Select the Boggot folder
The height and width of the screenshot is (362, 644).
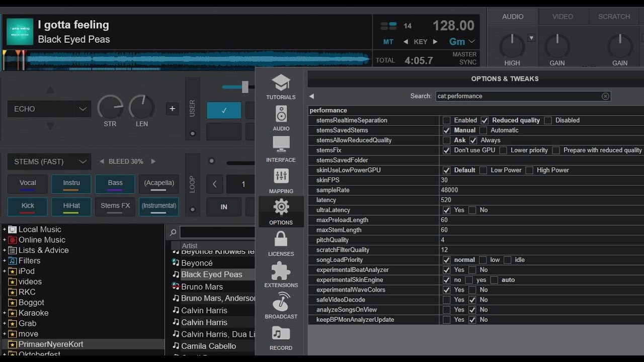click(31, 302)
